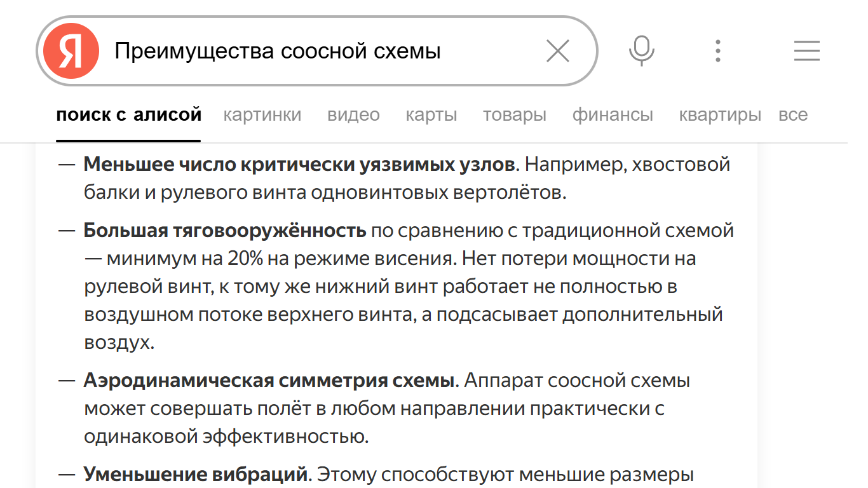Expand all services via the "все" tab
The height and width of the screenshot is (488, 868).
(x=792, y=115)
